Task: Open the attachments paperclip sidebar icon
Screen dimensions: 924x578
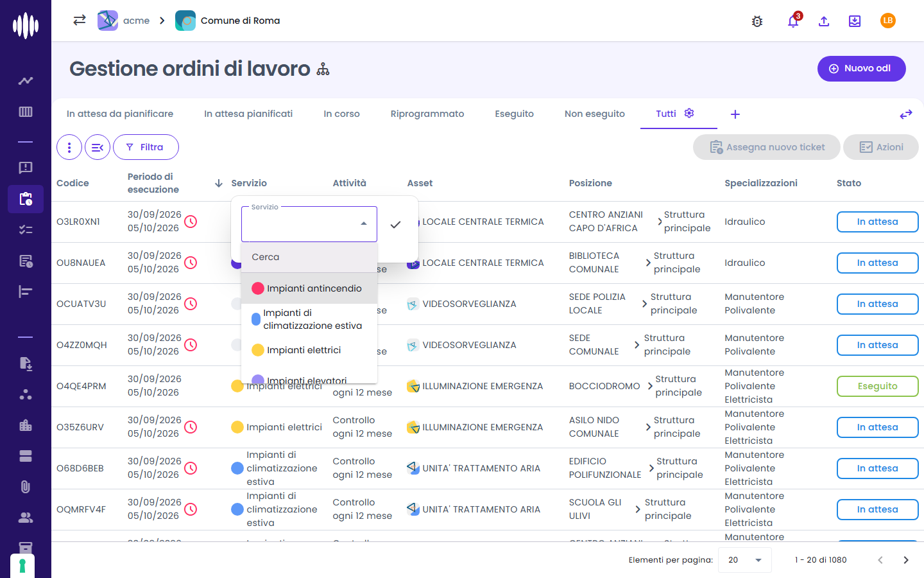Action: click(x=26, y=487)
